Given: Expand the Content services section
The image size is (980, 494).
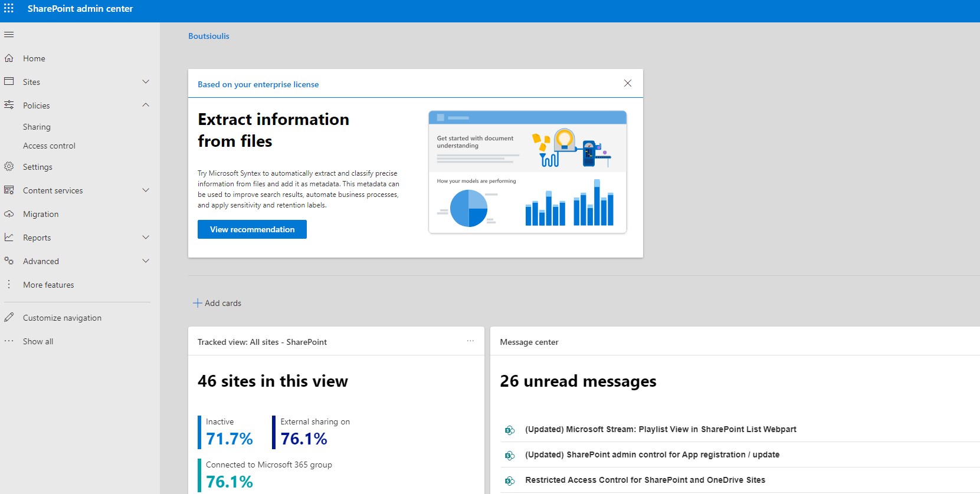Looking at the screenshot, I should (x=146, y=190).
